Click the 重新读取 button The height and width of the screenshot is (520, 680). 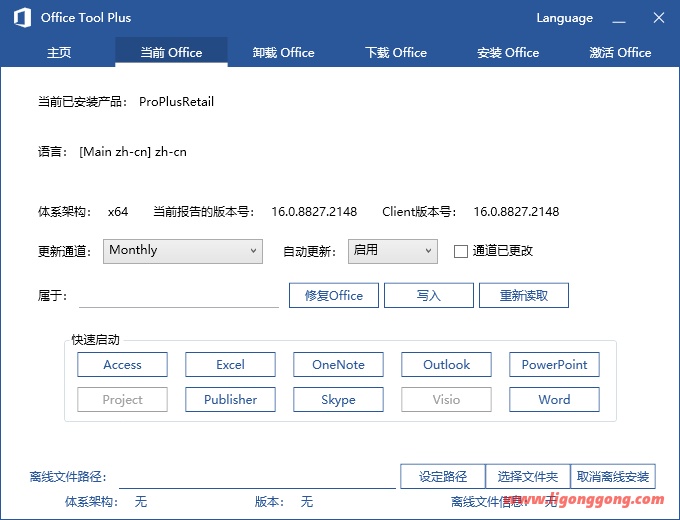tap(523, 295)
